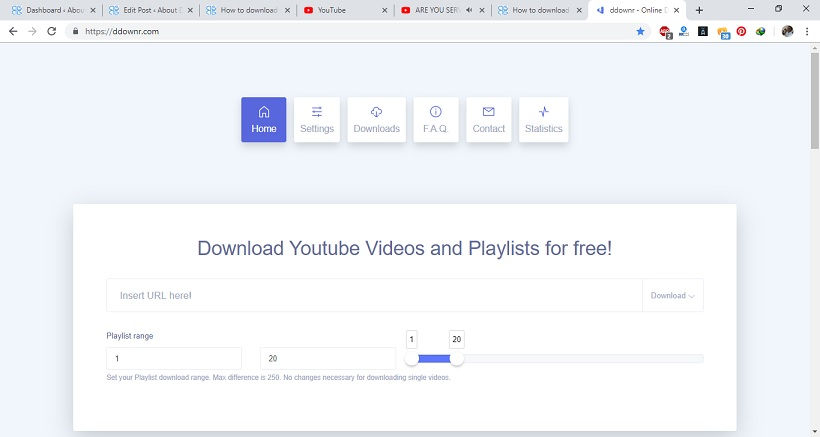This screenshot has width=820, height=437.
Task: Open the blue person extension icon
Action: (684, 31)
